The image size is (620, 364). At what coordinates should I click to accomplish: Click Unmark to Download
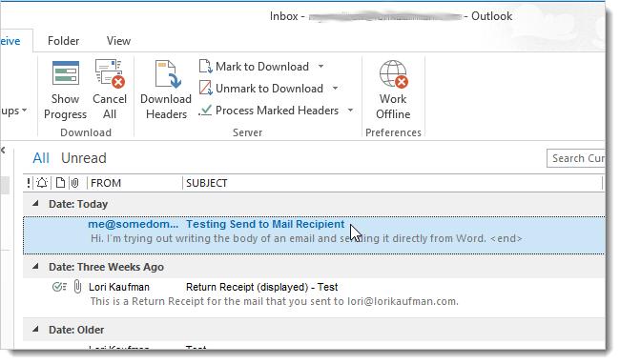pos(261,89)
